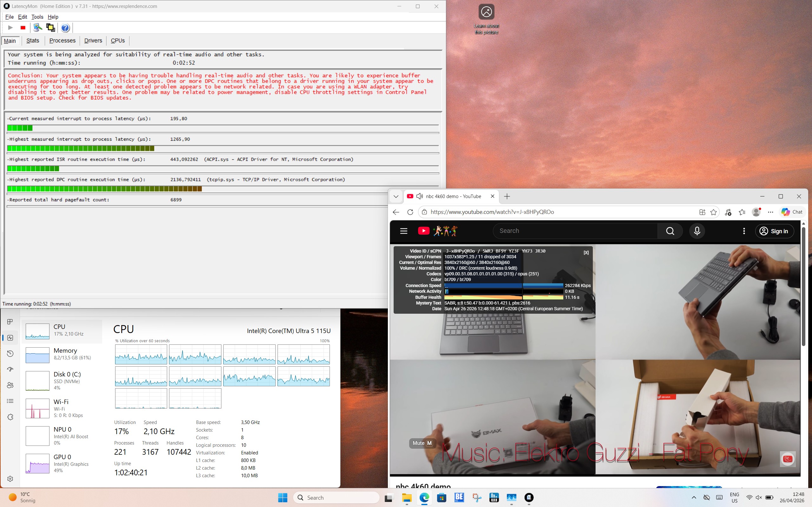
Task: Close stats for nerds overlay [X]
Action: click(x=586, y=253)
